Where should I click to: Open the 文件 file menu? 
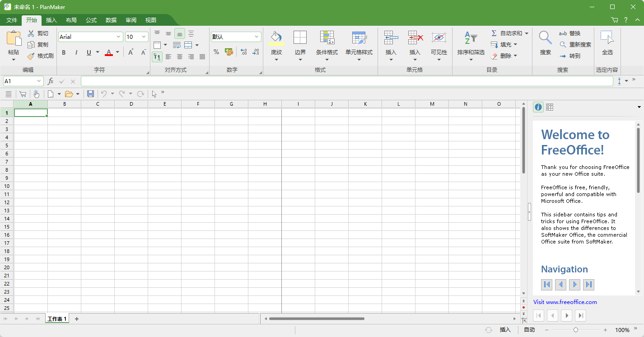point(12,20)
